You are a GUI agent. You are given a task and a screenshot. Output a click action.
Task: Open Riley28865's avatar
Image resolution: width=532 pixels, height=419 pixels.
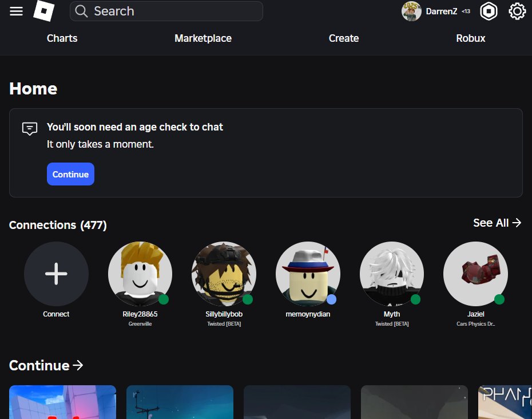pyautogui.click(x=140, y=274)
